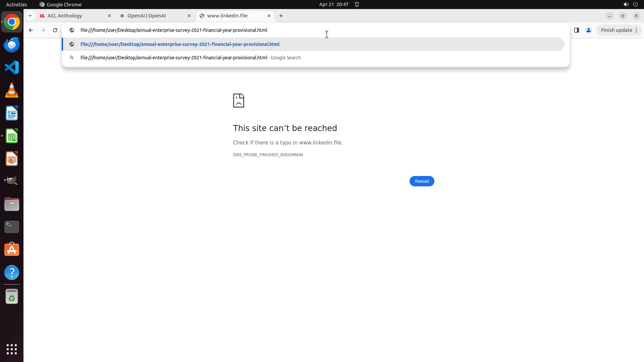Choose the Google Search suggestion row
Image resolution: width=644 pixels, height=362 pixels.
point(190,58)
